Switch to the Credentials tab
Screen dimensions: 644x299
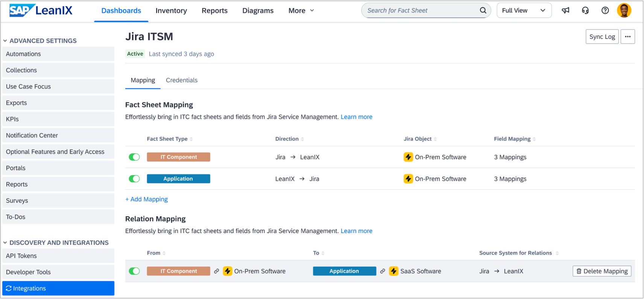click(x=181, y=80)
